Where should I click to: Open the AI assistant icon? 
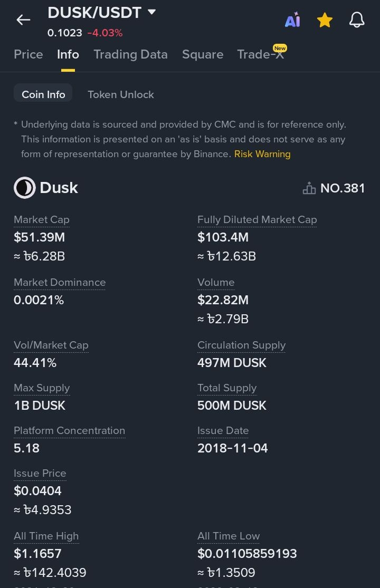click(x=292, y=20)
